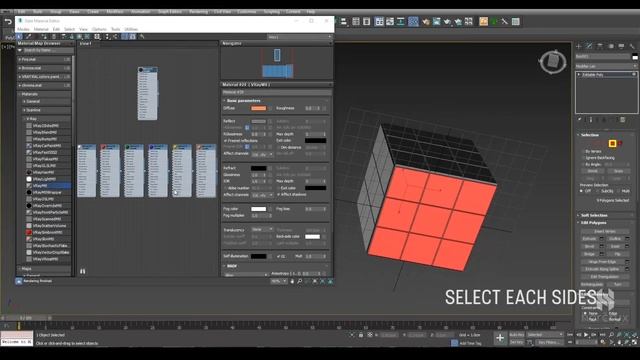Image resolution: width=640 pixels, height=360 pixels.
Task: Expand the Editable Poly stack entry
Action: [x=578, y=74]
